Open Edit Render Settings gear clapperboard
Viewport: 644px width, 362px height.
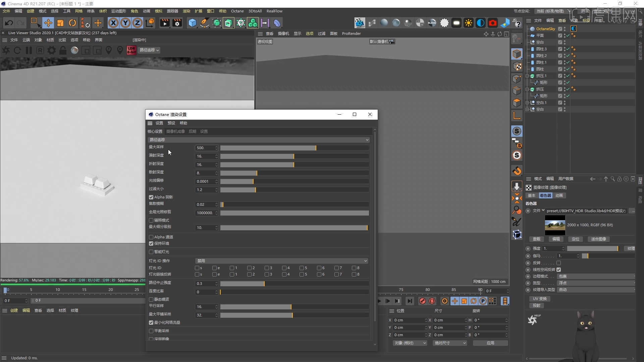point(177,23)
